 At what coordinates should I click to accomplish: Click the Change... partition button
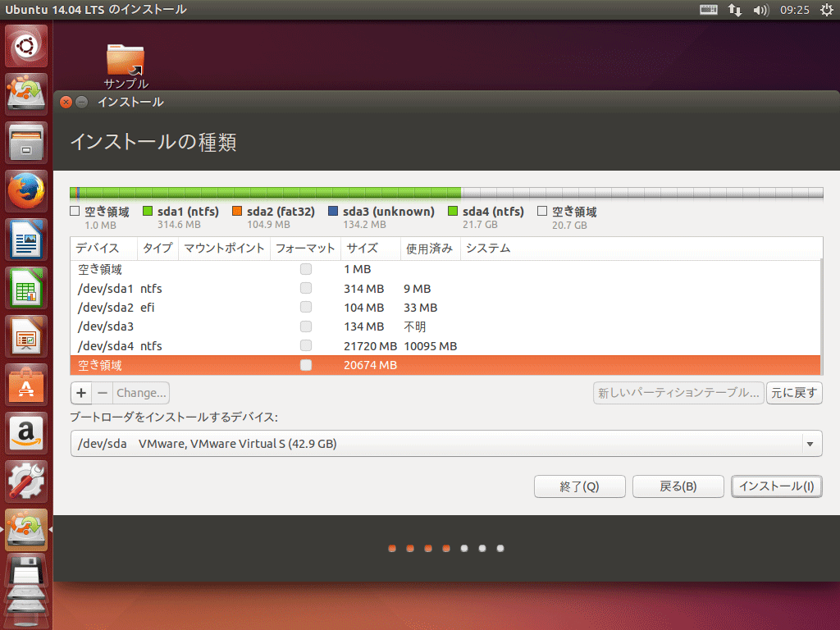141,393
